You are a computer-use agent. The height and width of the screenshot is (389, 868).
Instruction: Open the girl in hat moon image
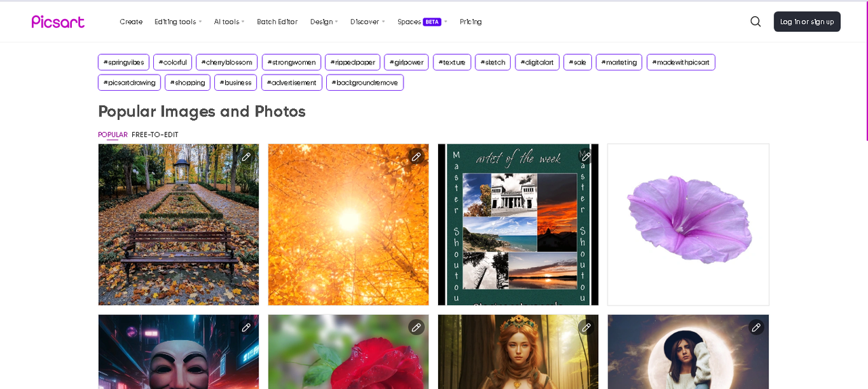coord(688,352)
